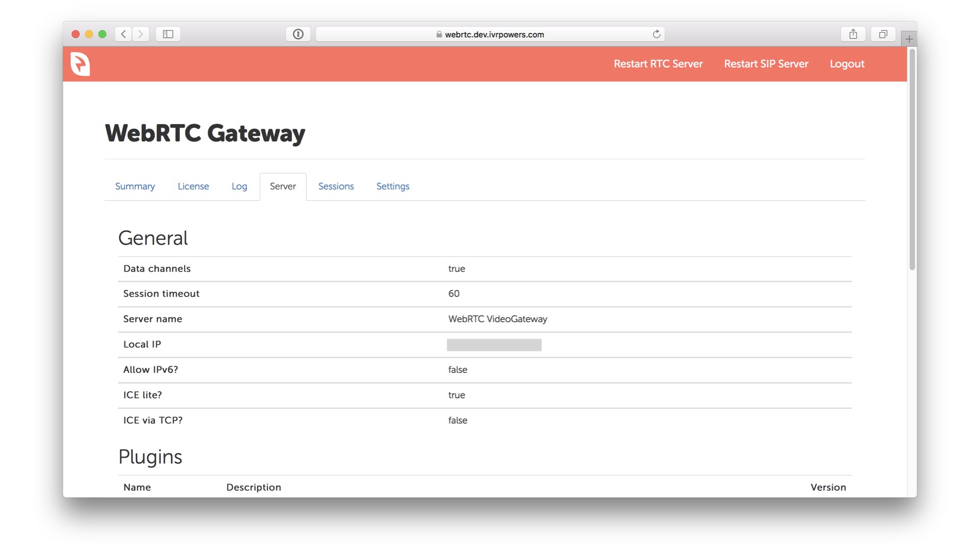
Task: Select the Log tab
Action: (239, 186)
